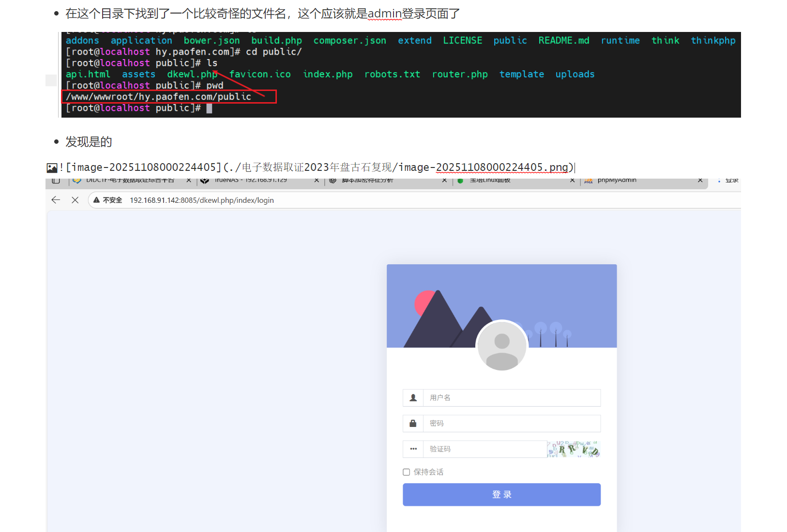Close the 脚本加密特征分析 tab
Image resolution: width=787 pixels, height=532 pixels.
444,181
